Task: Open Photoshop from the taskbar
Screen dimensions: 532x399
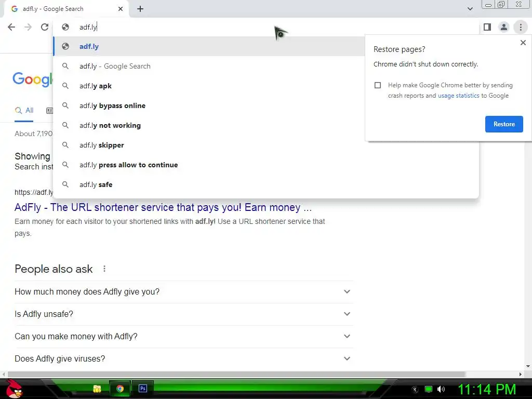Action: click(143, 389)
